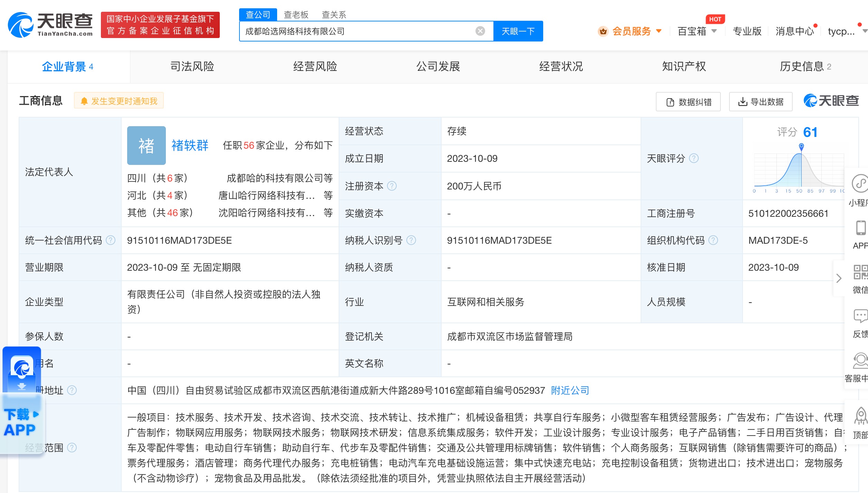Clear the search box with X icon

[x=480, y=31]
